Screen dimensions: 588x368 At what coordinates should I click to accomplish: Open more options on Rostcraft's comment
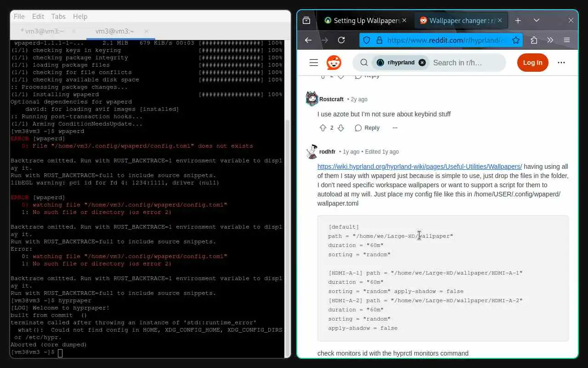[395, 128]
